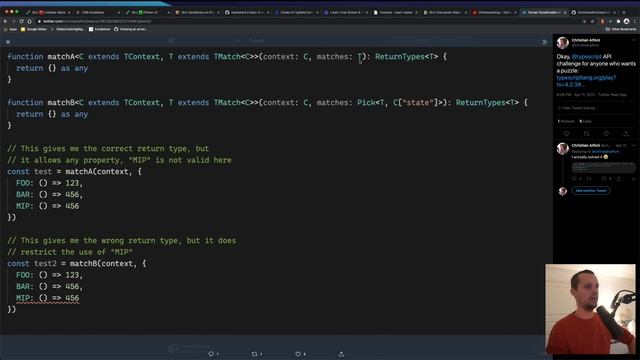Share icon under the main sidebar tweet
The height and width of the screenshot is (360, 640).
626,133
